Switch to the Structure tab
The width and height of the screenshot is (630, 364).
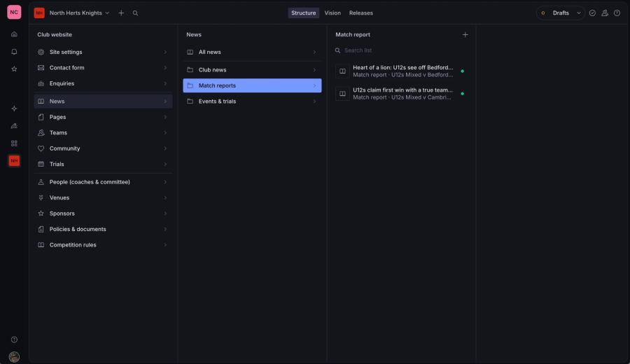pyautogui.click(x=303, y=13)
